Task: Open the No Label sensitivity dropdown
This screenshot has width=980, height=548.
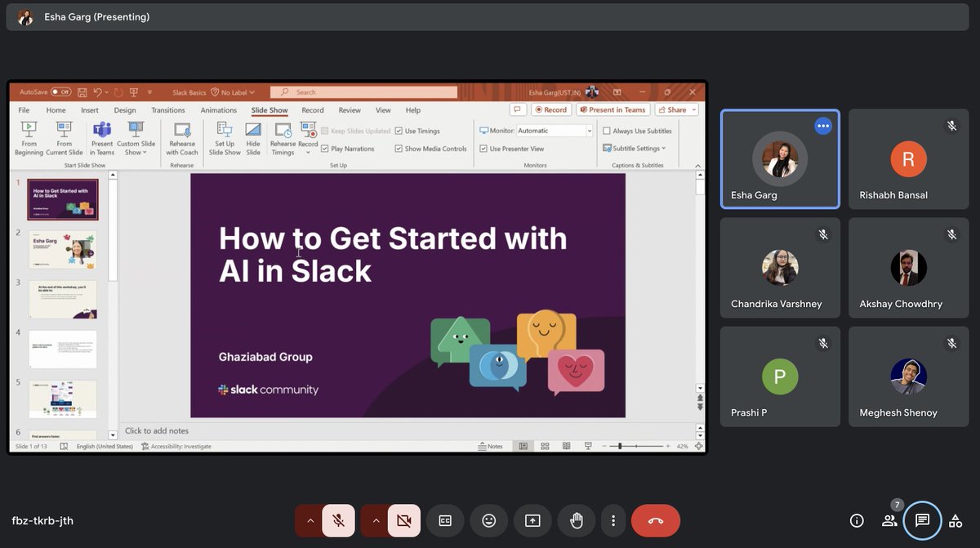Action: [233, 92]
